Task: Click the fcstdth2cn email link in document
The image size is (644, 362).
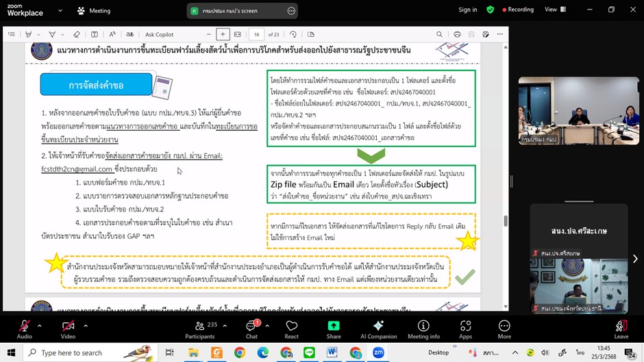Action: coord(77,169)
